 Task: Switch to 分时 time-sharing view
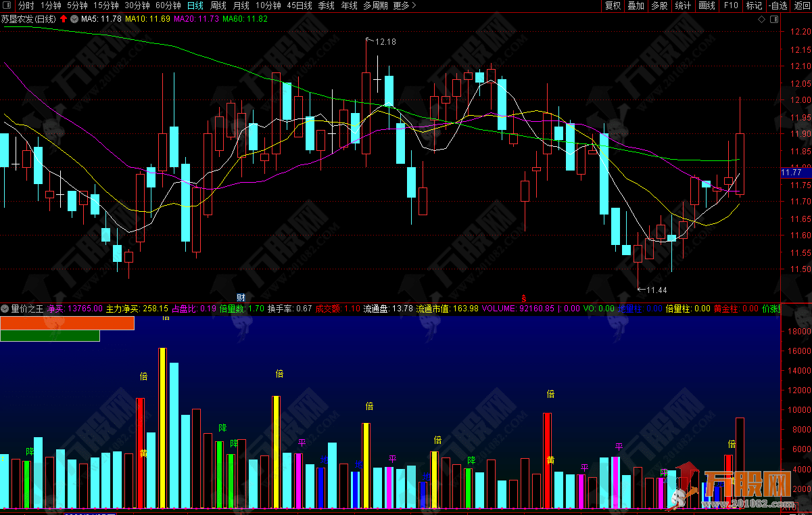(x=26, y=5)
